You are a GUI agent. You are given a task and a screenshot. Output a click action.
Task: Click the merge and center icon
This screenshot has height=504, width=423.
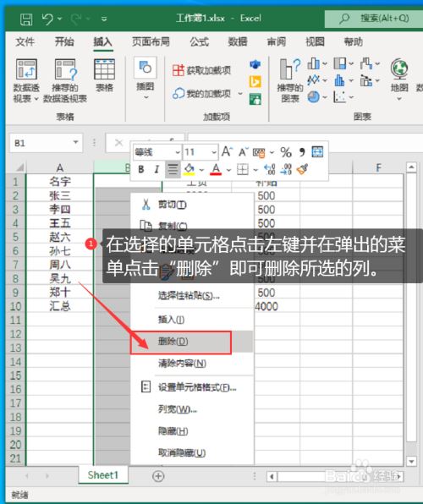[318, 151]
